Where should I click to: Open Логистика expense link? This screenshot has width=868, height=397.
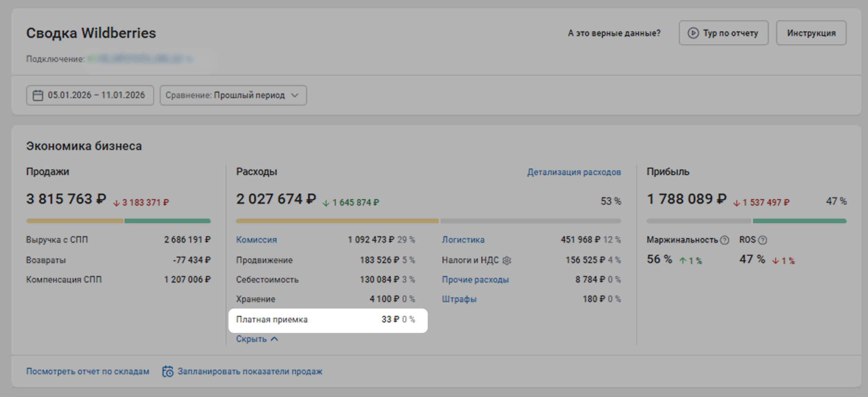tap(463, 240)
